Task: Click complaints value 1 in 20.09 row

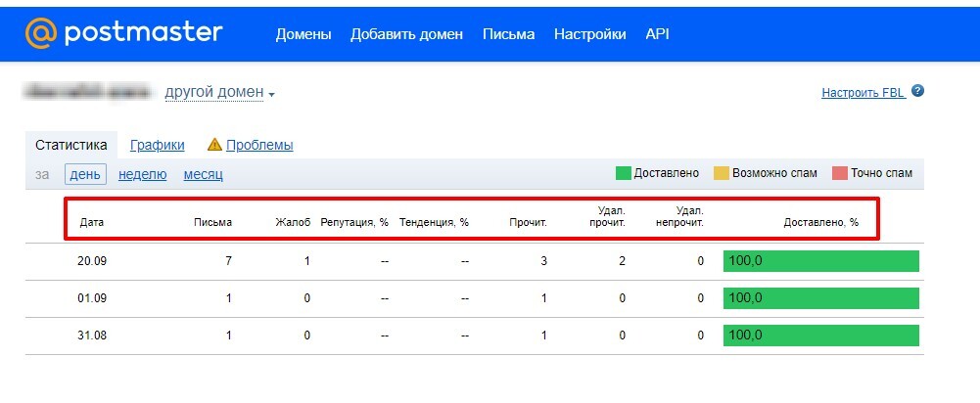Action: click(306, 261)
